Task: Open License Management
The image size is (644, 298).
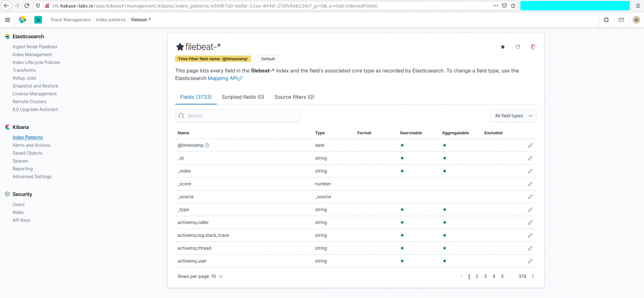Action: point(34,94)
